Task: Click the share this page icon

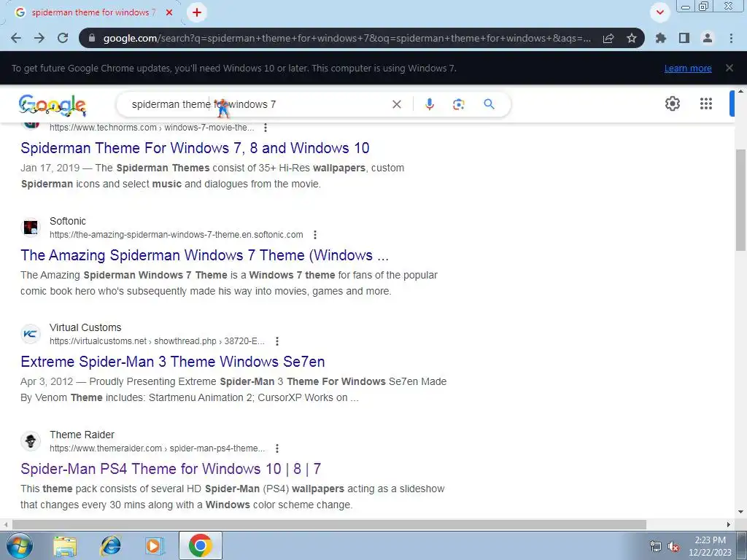Action: click(x=608, y=38)
